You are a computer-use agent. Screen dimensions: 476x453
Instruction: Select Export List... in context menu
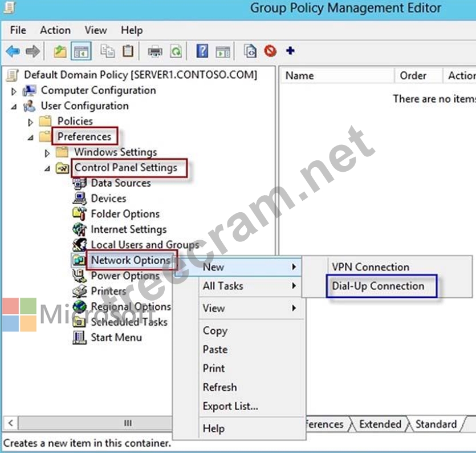coord(230,406)
